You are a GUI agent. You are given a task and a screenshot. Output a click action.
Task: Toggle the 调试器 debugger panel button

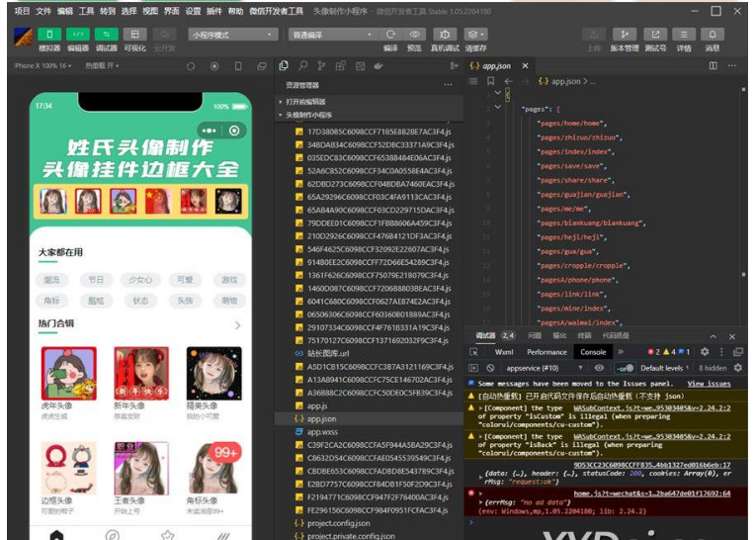(x=106, y=34)
